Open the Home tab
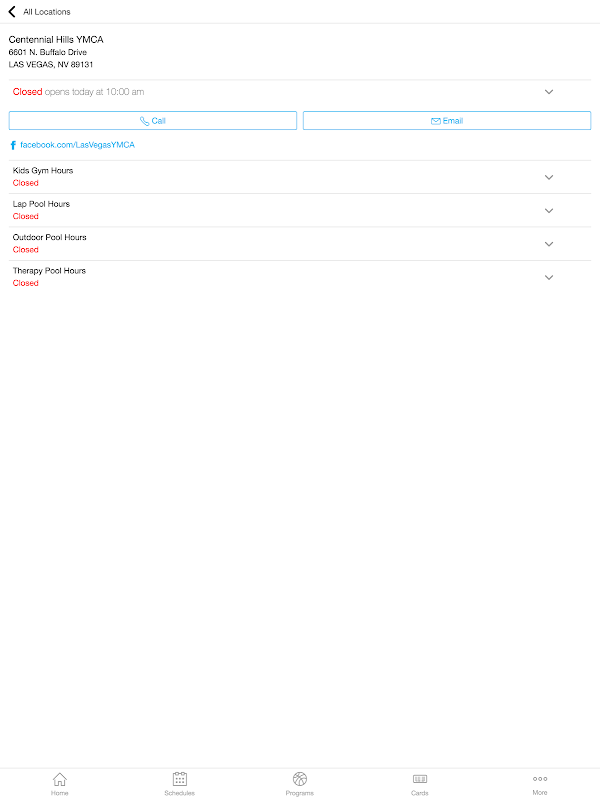The width and height of the screenshot is (600, 800). click(60, 784)
